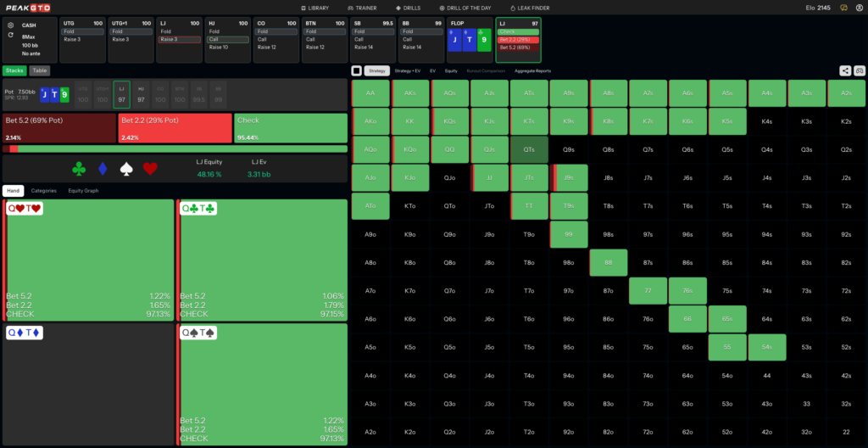Choose Check in LJ flop panel

tap(518, 31)
